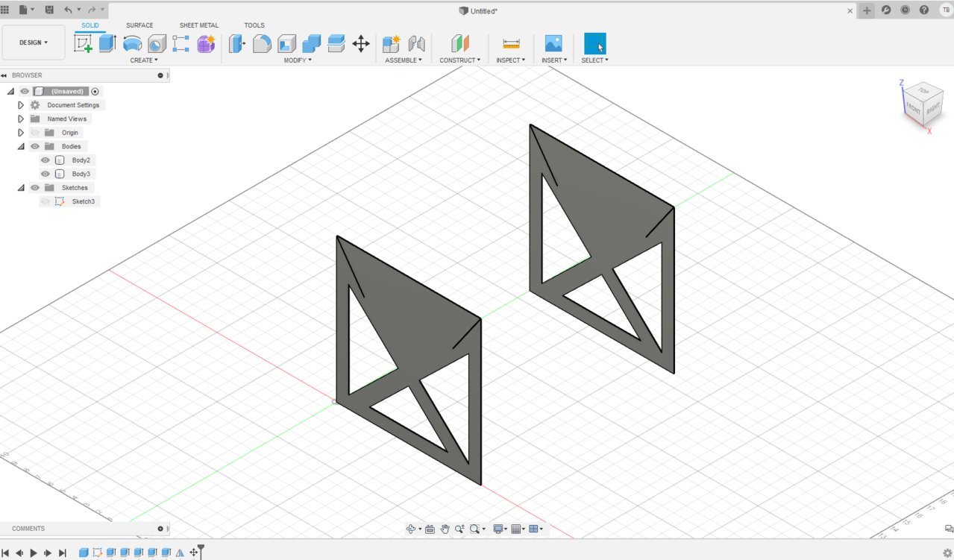Viewport: 954px width, 560px height.
Task: Select the Untitled* document tab
Action: point(478,10)
